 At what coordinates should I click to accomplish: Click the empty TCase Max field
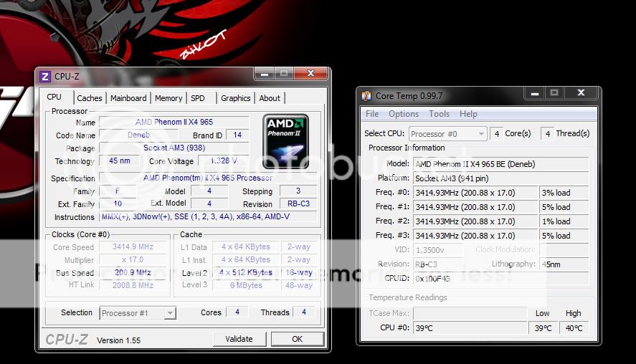(470, 313)
